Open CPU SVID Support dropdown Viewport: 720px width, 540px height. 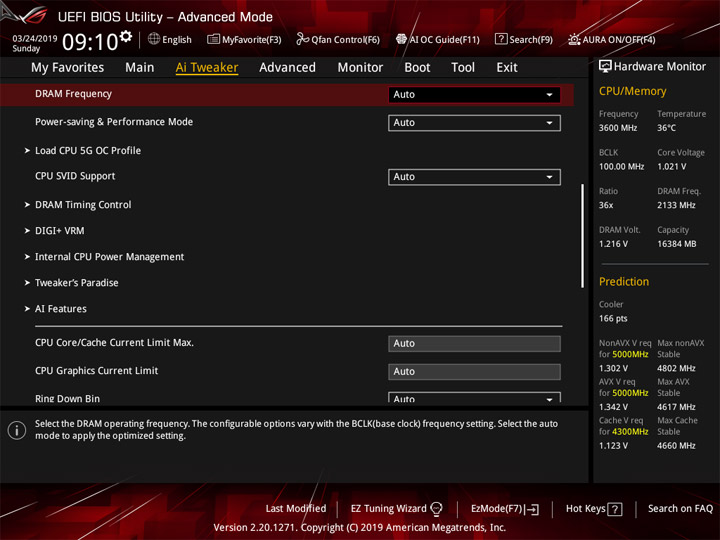point(474,177)
